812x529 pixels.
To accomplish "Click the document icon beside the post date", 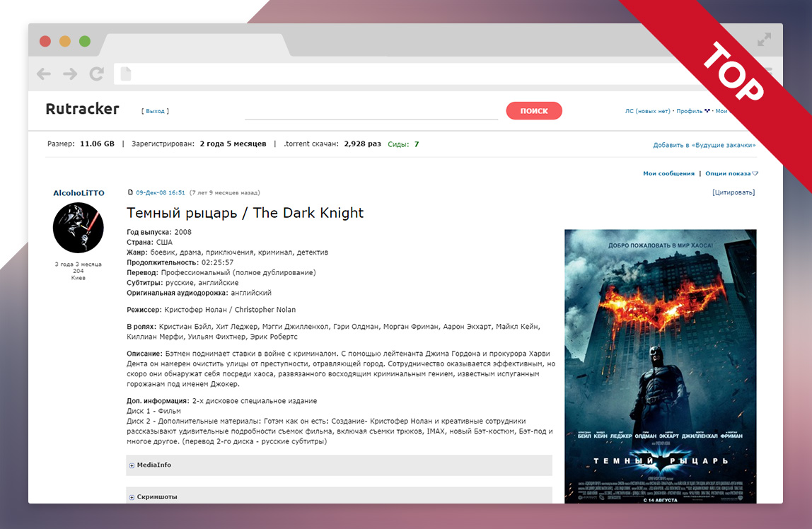I will pos(130,192).
